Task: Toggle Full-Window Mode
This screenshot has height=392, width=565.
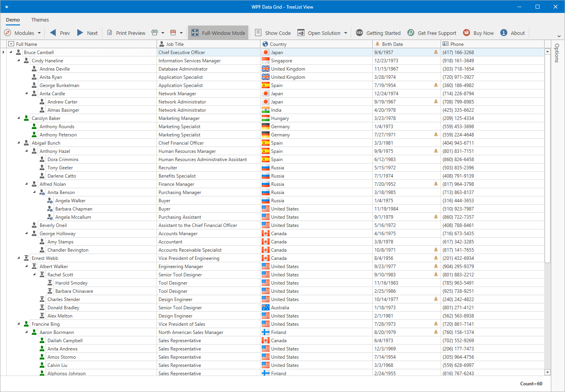Action: pos(218,33)
